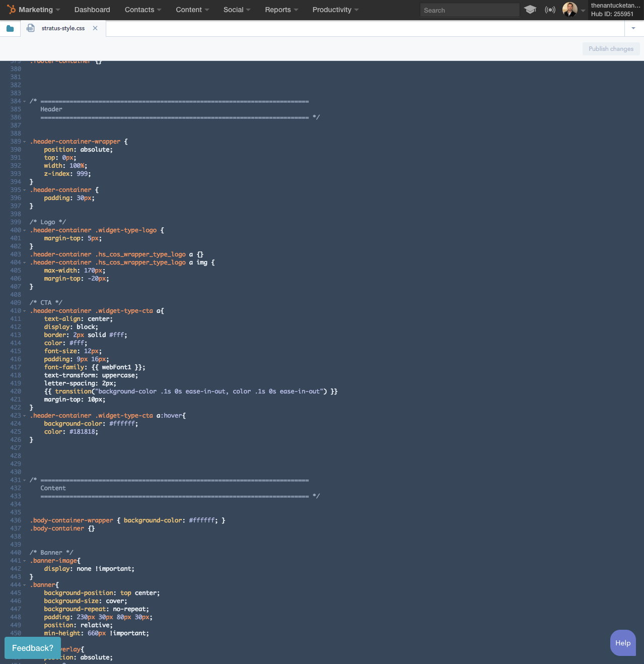
Task: Open the Productivity menu
Action: pos(335,10)
